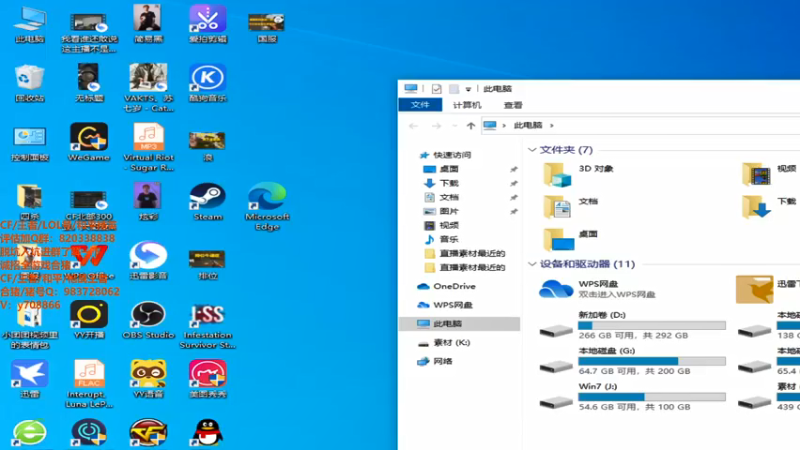Select the 3D 对象 folder

(579, 174)
